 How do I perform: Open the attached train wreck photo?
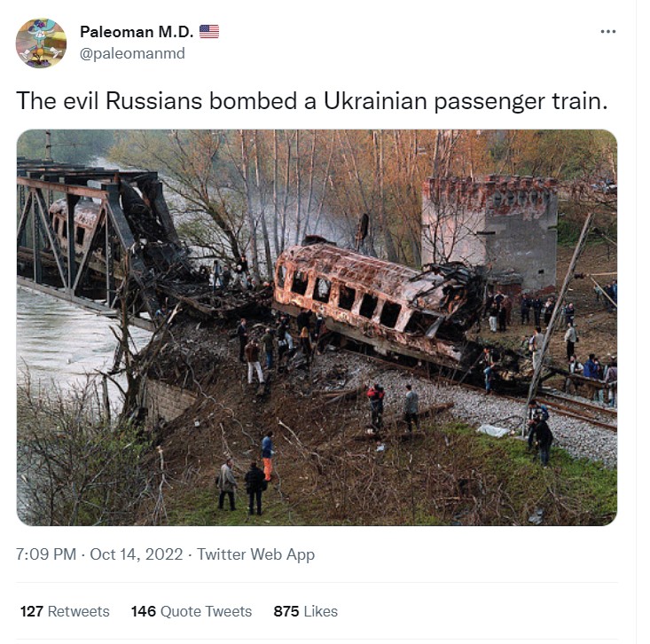point(317,327)
